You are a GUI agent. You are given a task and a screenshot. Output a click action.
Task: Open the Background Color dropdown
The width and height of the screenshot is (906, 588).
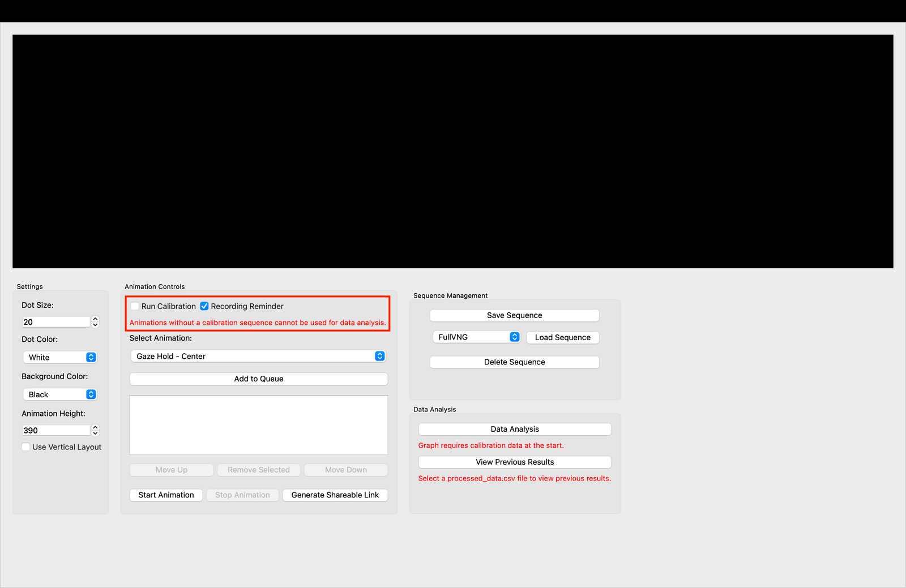coord(91,394)
